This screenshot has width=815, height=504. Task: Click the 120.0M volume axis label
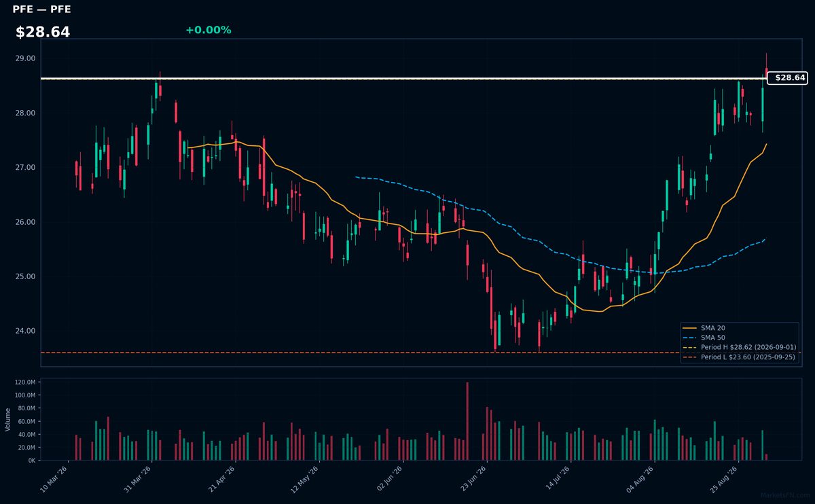pyautogui.click(x=24, y=382)
